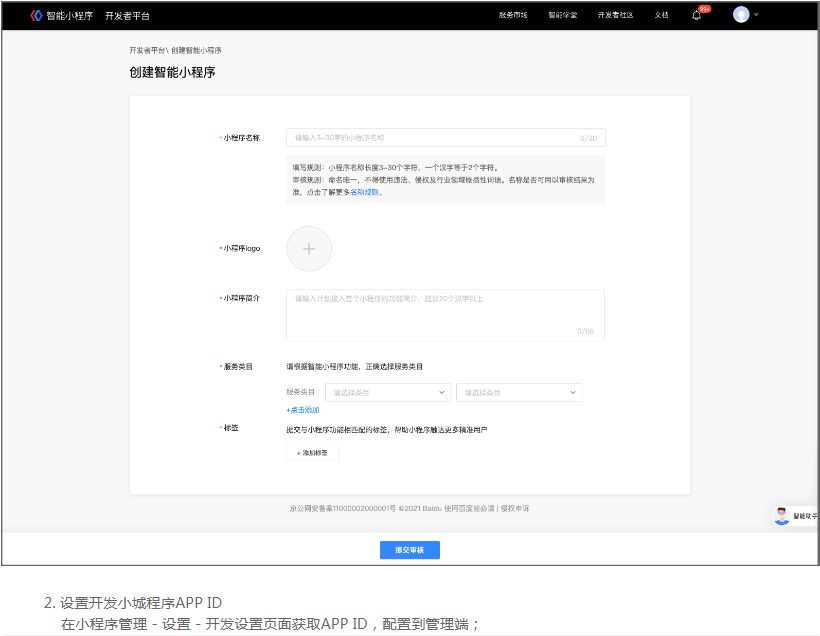Expand the account menu arrow beside avatar
The image size is (820, 636).
tap(756, 15)
